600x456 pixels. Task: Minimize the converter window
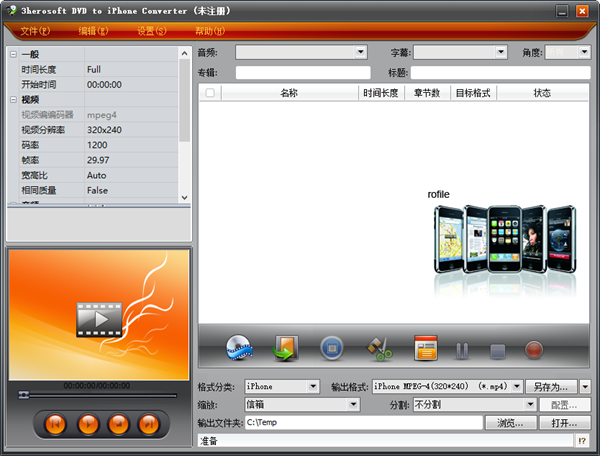(x=562, y=11)
